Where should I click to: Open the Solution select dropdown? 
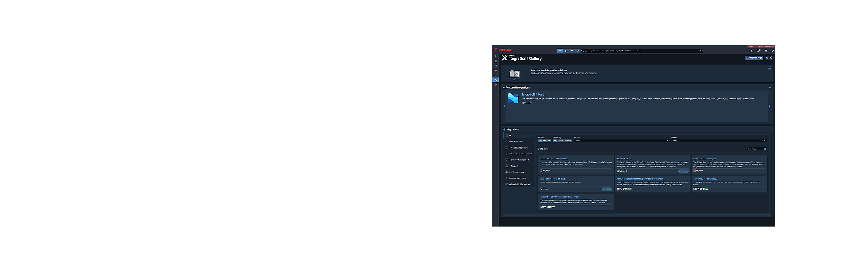(x=621, y=140)
